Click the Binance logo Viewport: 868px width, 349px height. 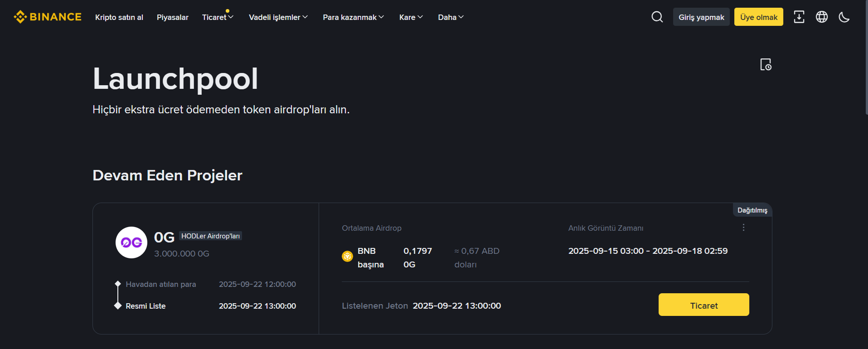tap(48, 17)
